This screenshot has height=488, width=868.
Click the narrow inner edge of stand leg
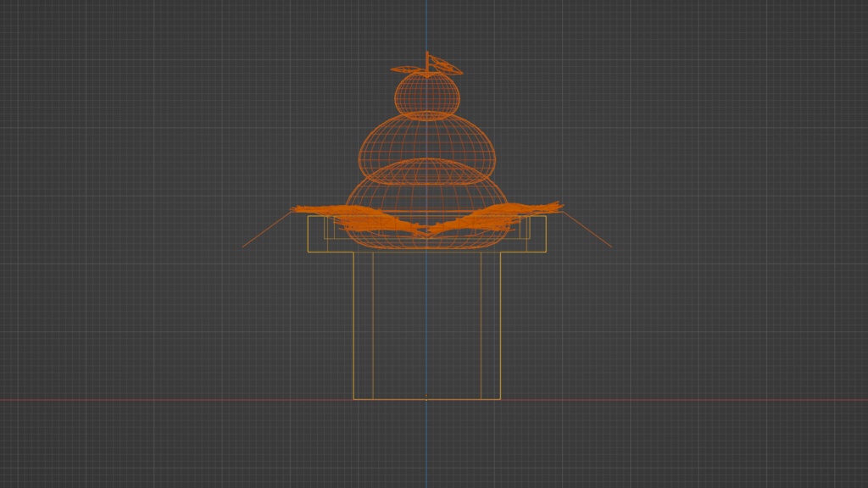[373, 322]
